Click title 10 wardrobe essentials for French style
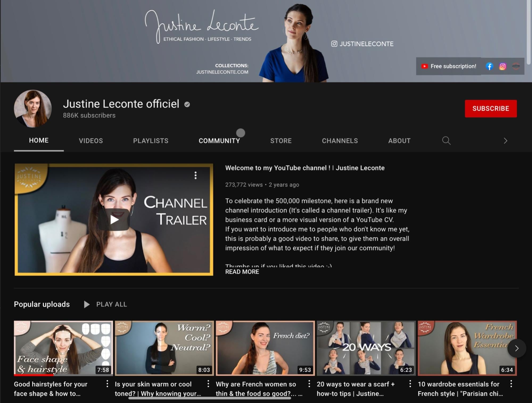This screenshot has height=403, width=532. click(460, 389)
